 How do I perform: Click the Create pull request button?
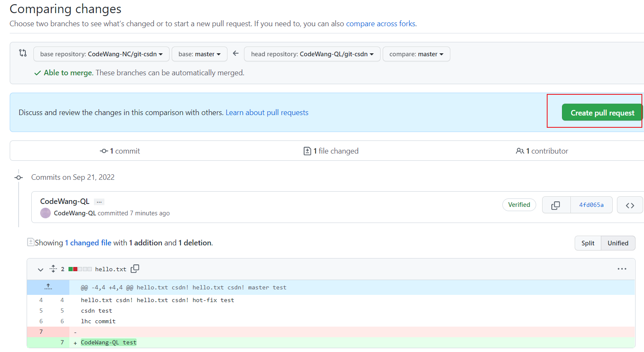click(602, 112)
